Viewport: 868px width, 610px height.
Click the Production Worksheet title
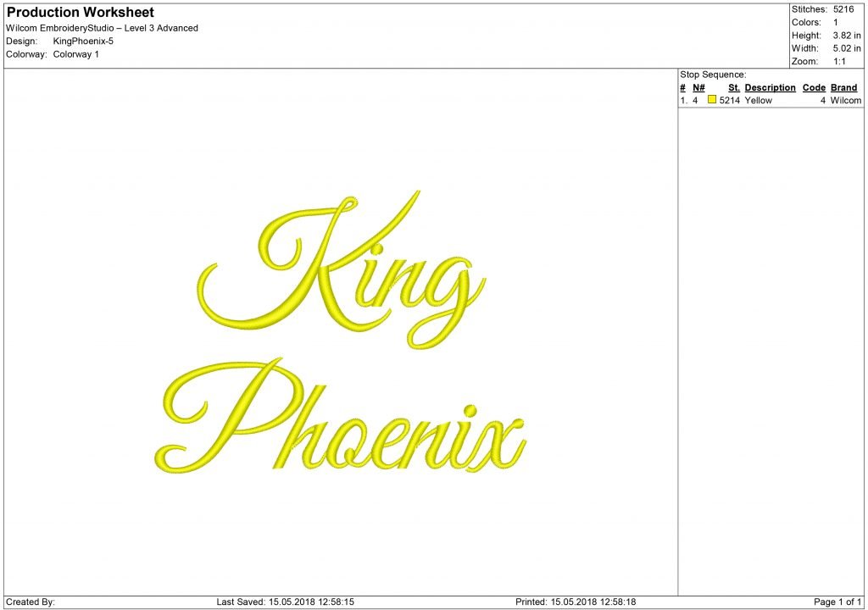tap(80, 12)
